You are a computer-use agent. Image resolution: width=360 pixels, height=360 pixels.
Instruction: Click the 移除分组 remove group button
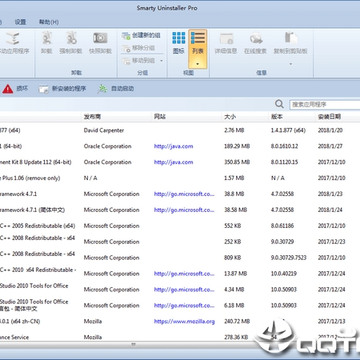click(x=138, y=48)
